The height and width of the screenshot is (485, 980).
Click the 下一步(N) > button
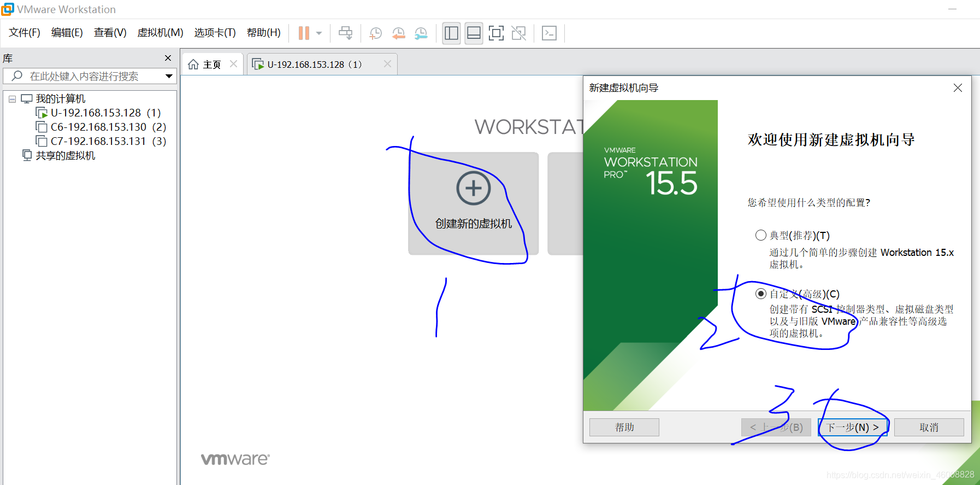coord(853,427)
